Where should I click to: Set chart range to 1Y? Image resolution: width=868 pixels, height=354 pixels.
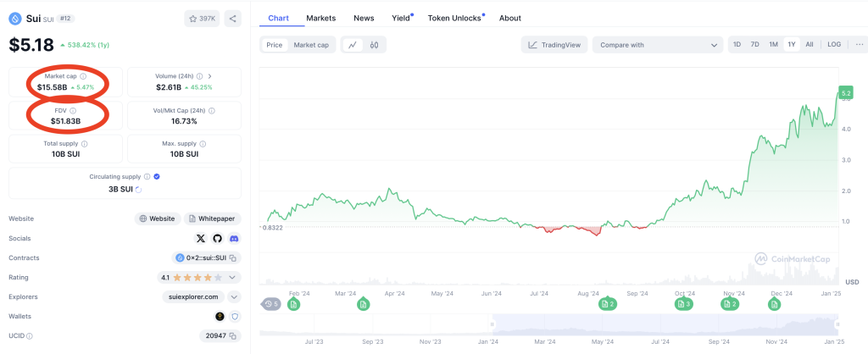[792, 44]
